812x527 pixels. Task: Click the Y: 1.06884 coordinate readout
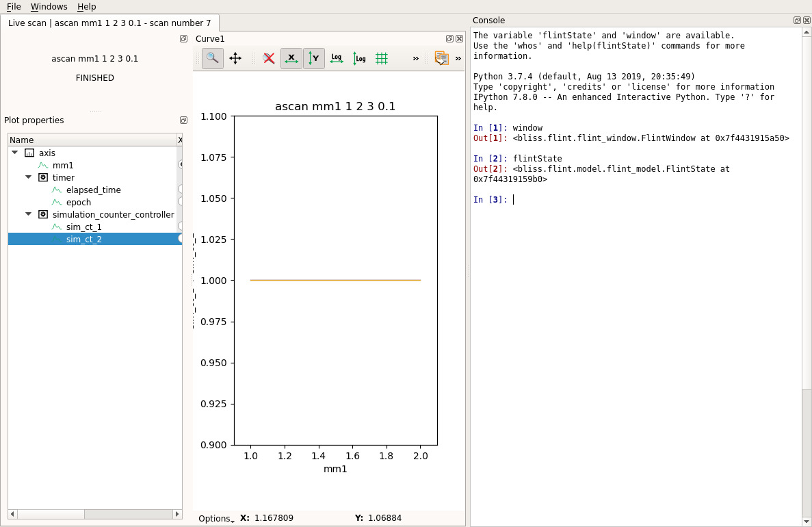378,517
